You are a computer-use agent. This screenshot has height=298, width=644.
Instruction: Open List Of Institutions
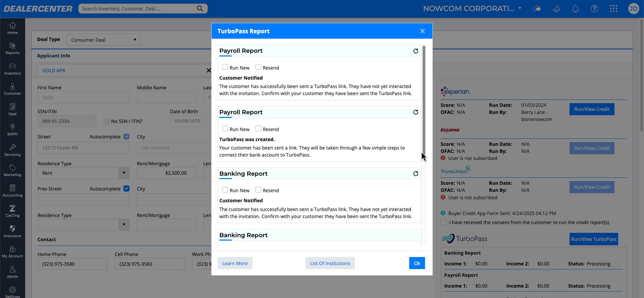[x=330, y=263]
